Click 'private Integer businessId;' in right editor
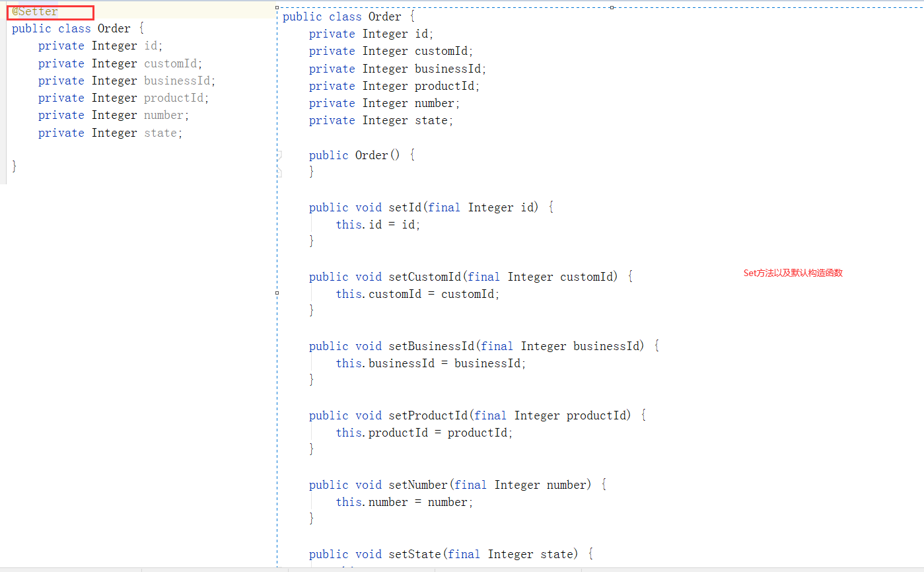The width and height of the screenshot is (924, 572). tap(398, 69)
